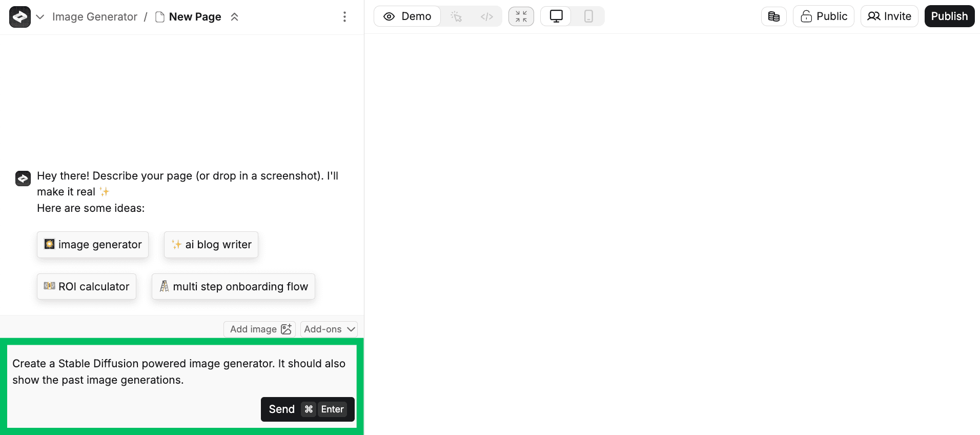Pick the ai blog writer idea
Viewport: 980px width, 435px height.
(x=211, y=245)
